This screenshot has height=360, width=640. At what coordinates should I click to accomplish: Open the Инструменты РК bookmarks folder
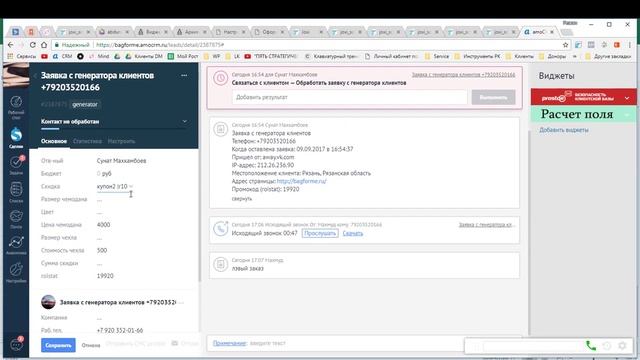click(x=477, y=56)
